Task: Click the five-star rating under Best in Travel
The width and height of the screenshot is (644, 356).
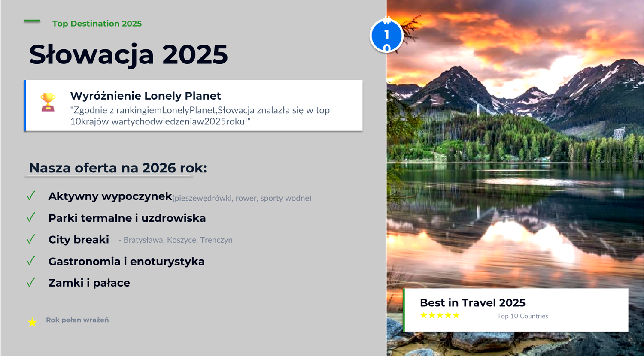Action: click(x=440, y=315)
